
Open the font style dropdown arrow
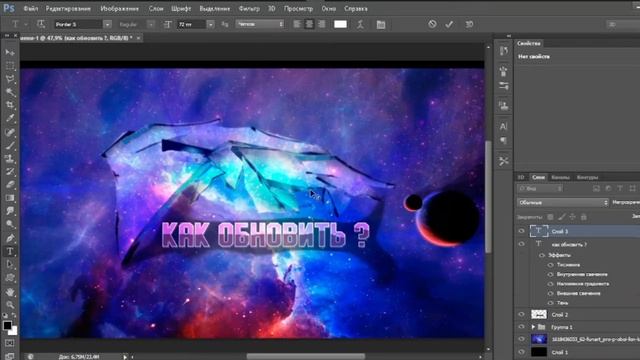pyautogui.click(x=151, y=24)
